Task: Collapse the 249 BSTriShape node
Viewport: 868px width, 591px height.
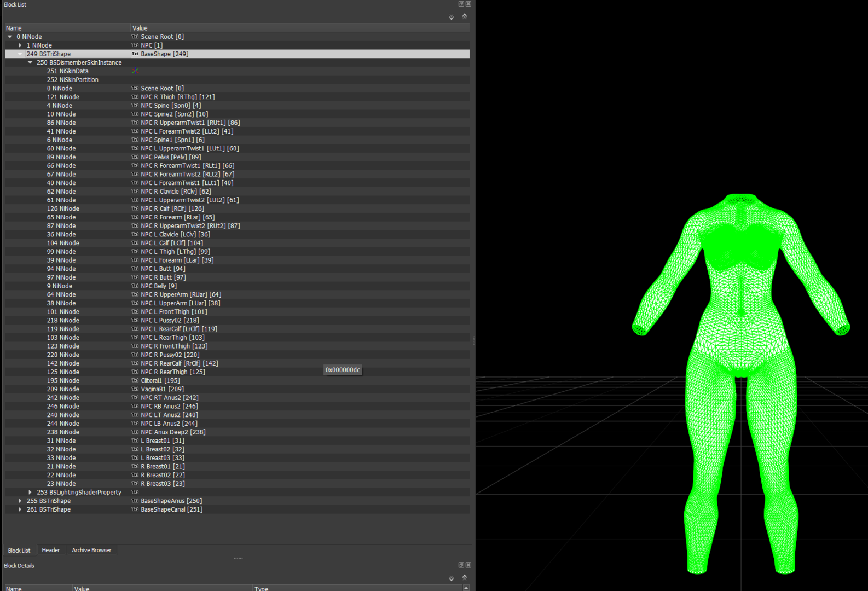Action: pos(20,54)
